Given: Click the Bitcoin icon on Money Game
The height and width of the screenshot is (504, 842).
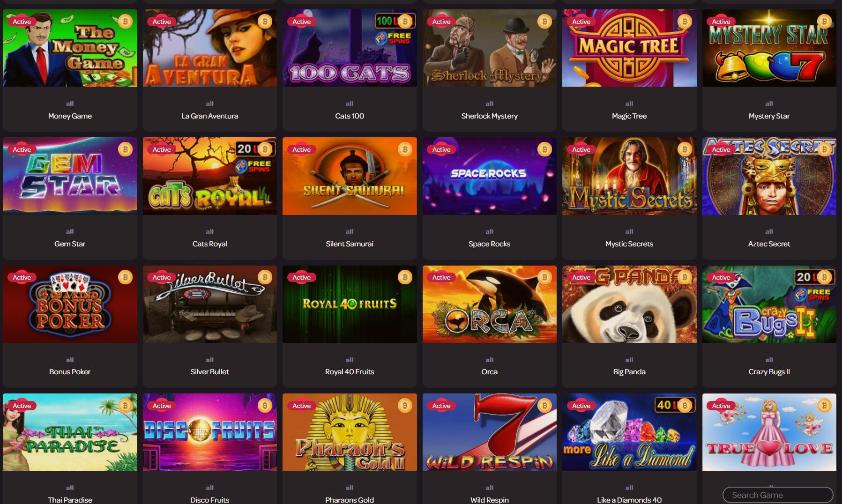Looking at the screenshot, I should pyautogui.click(x=125, y=22).
